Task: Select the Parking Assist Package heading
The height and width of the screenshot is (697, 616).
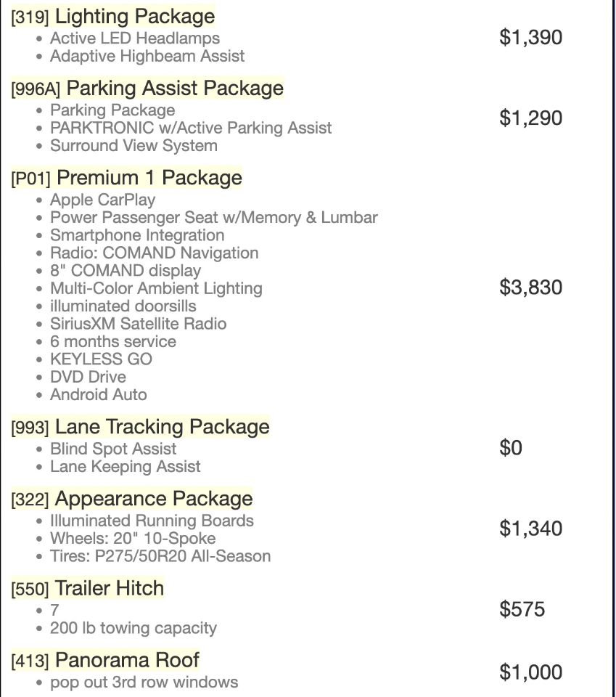Action: (175, 89)
